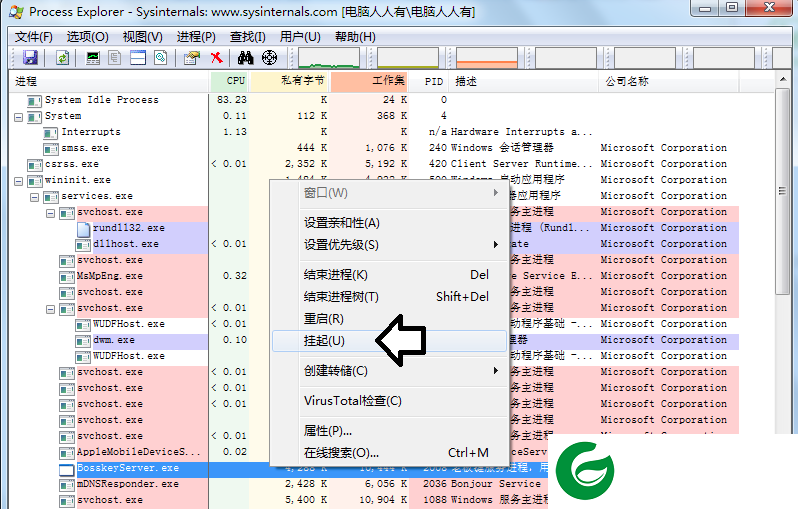Viewport: 798px width, 509px height.
Task: Open the 选项(O) menu
Action: pos(88,37)
